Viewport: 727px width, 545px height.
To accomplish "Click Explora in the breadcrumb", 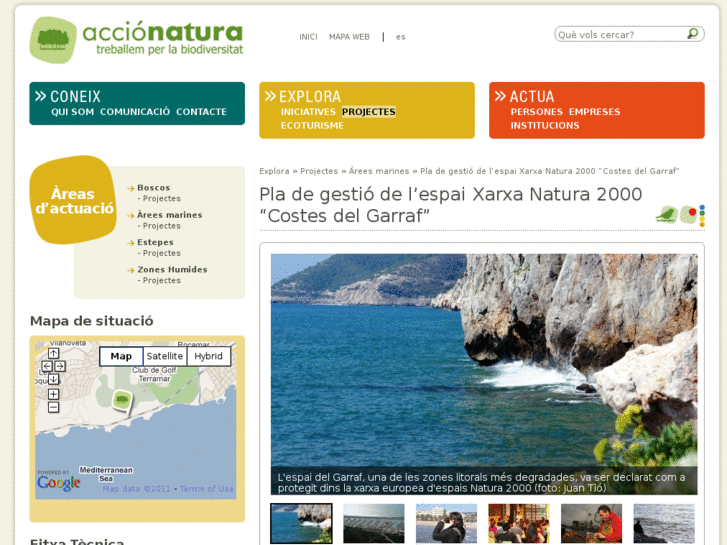I will click(x=274, y=171).
